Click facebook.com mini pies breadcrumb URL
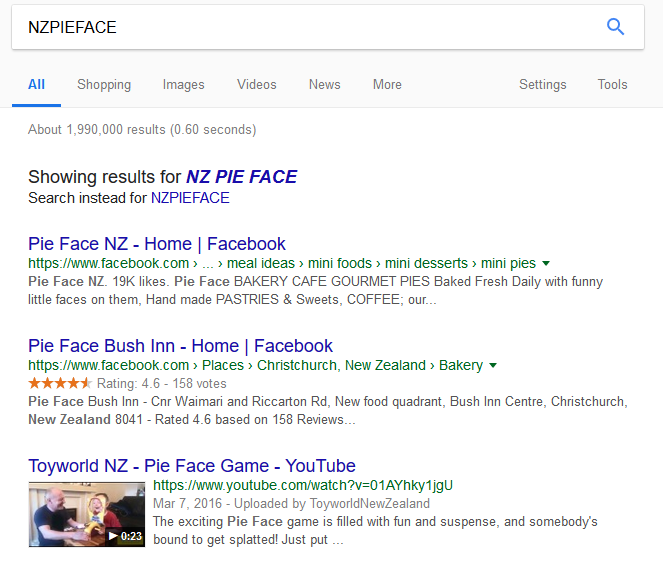This screenshot has width=663, height=561. pos(282,263)
